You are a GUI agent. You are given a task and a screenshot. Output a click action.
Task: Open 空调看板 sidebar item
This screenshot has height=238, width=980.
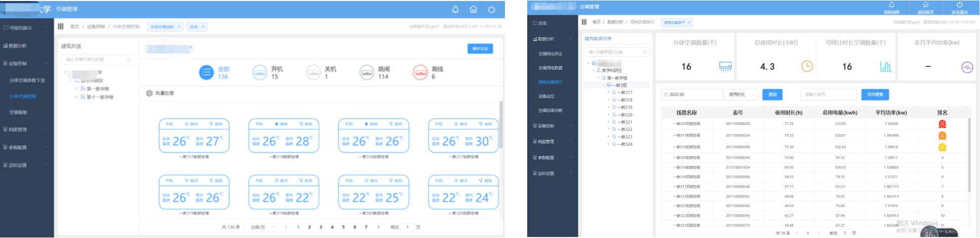coord(18,112)
